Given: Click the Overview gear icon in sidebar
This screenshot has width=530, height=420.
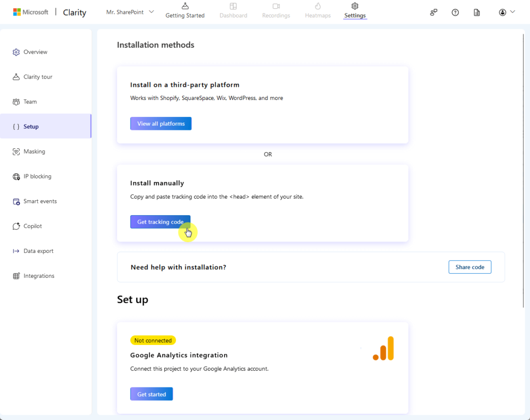Looking at the screenshot, I should pos(16,52).
